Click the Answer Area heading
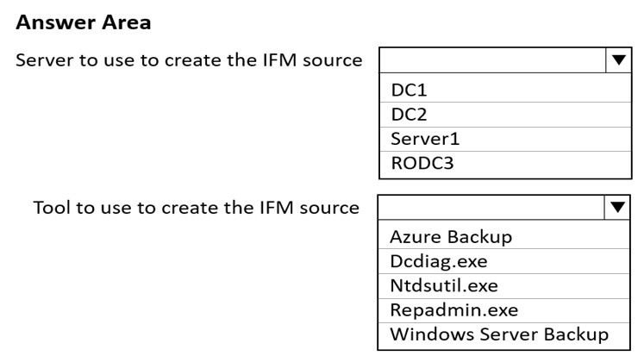The width and height of the screenshot is (644, 362). (84, 22)
